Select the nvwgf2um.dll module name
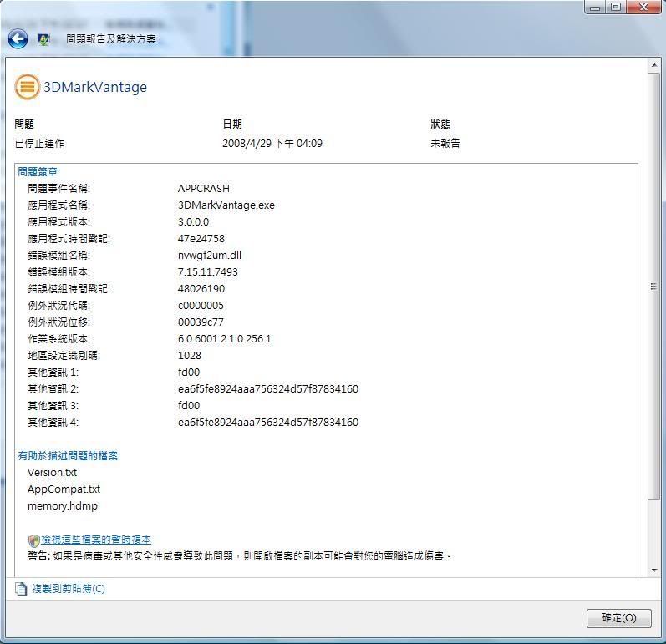 (210, 255)
